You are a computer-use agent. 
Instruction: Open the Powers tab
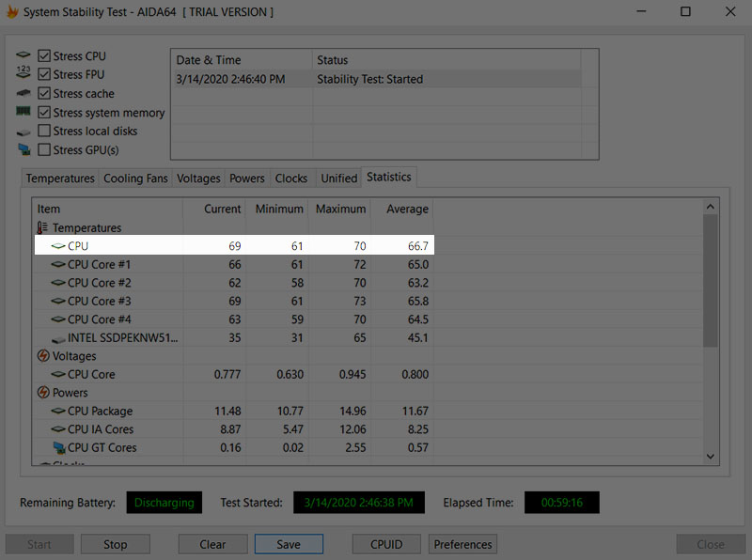coord(247,179)
